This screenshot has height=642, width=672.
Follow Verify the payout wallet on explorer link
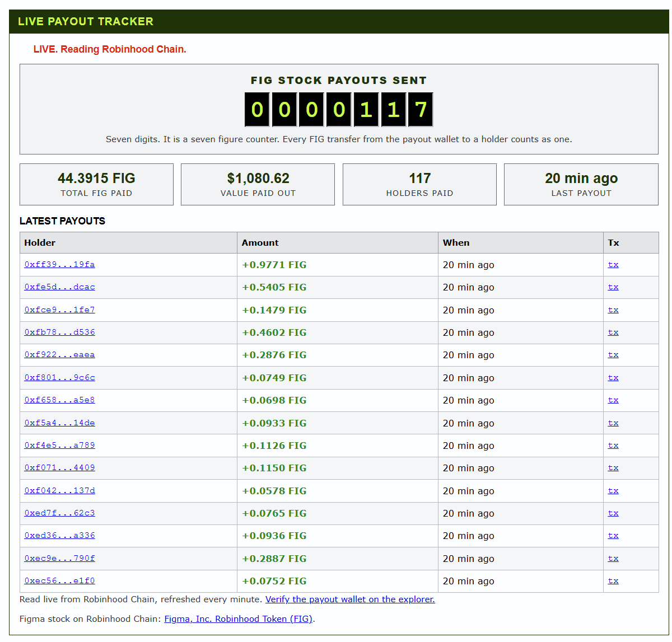pos(350,599)
